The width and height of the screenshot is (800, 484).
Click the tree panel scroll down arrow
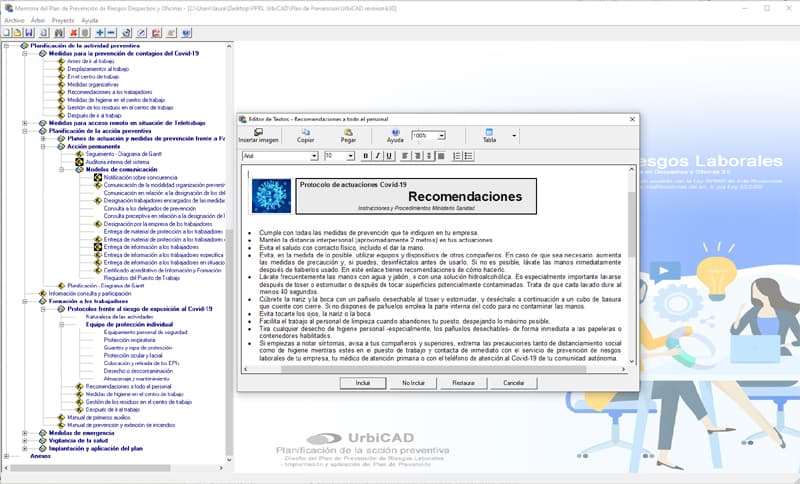pos(229,460)
